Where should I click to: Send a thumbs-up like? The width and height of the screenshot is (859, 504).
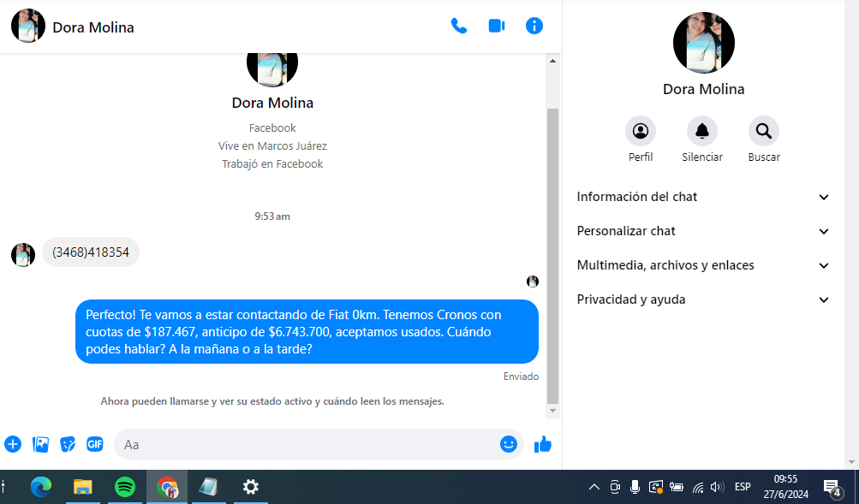pyautogui.click(x=543, y=444)
